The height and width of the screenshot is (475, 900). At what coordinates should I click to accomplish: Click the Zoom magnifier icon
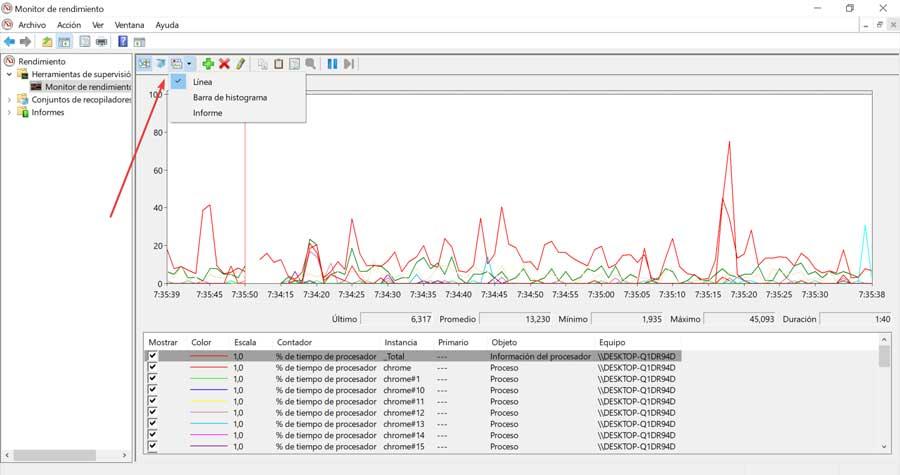point(311,64)
